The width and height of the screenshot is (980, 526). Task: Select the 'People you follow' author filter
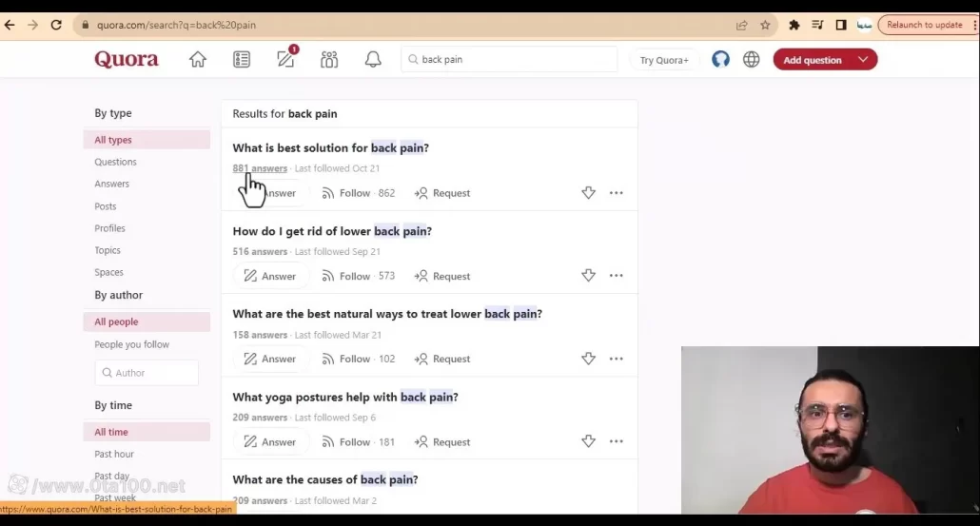pos(131,344)
